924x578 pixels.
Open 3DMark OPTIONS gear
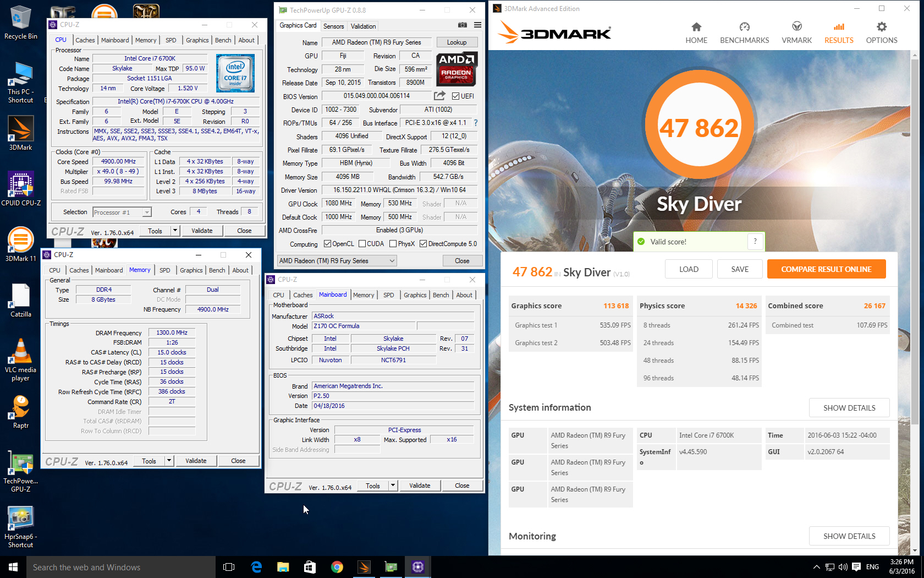pyautogui.click(x=881, y=33)
